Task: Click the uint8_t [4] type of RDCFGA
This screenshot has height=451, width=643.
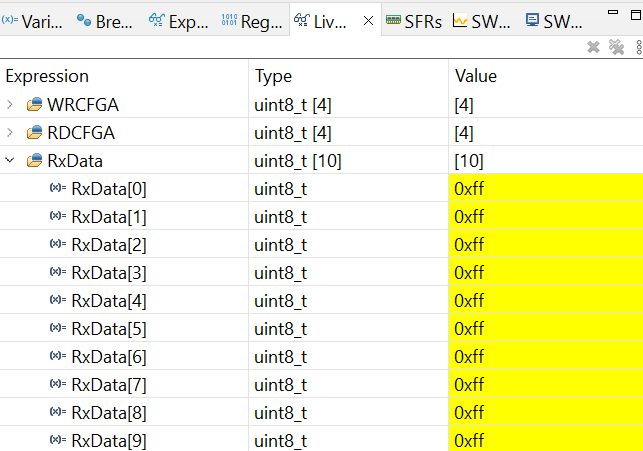Action: point(293,133)
